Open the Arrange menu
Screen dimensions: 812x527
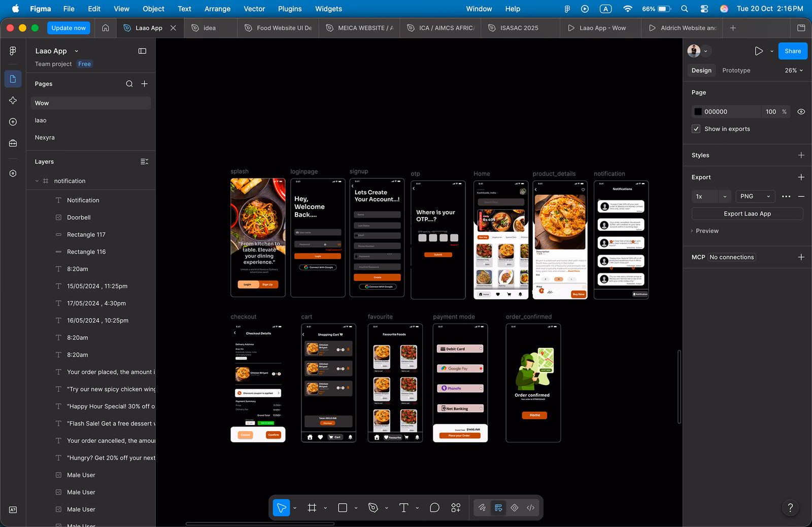tap(217, 9)
